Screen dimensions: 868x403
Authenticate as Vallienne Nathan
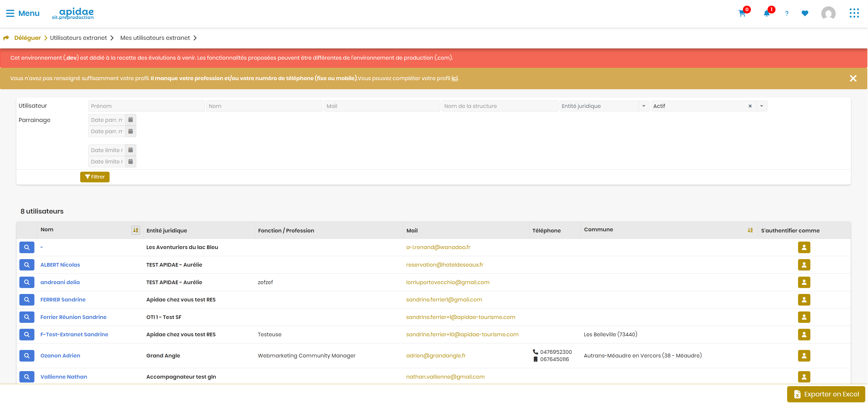804,377
